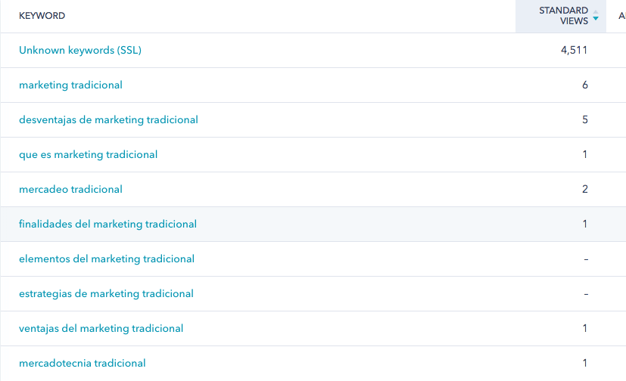Open the Unknown keywords (SSL) link
This screenshot has height=381, width=626.
click(x=80, y=50)
